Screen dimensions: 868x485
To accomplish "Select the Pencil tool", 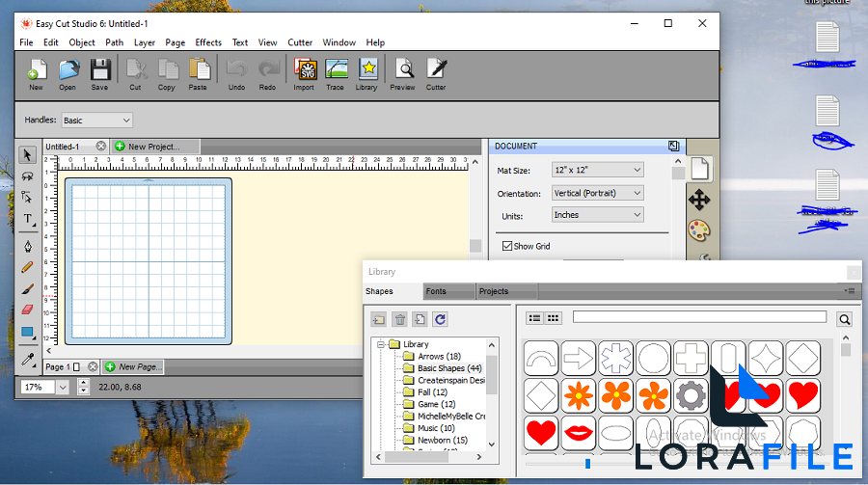I will click(x=27, y=267).
